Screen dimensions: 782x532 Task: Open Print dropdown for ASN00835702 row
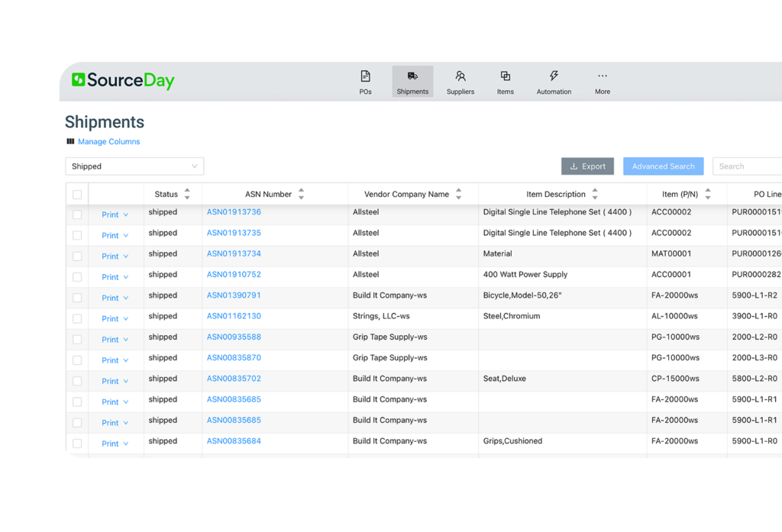point(115,382)
